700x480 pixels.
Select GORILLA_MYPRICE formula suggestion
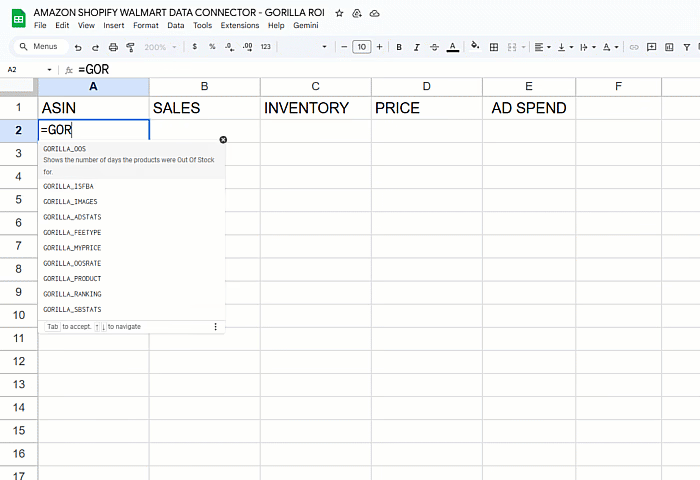coord(132,248)
